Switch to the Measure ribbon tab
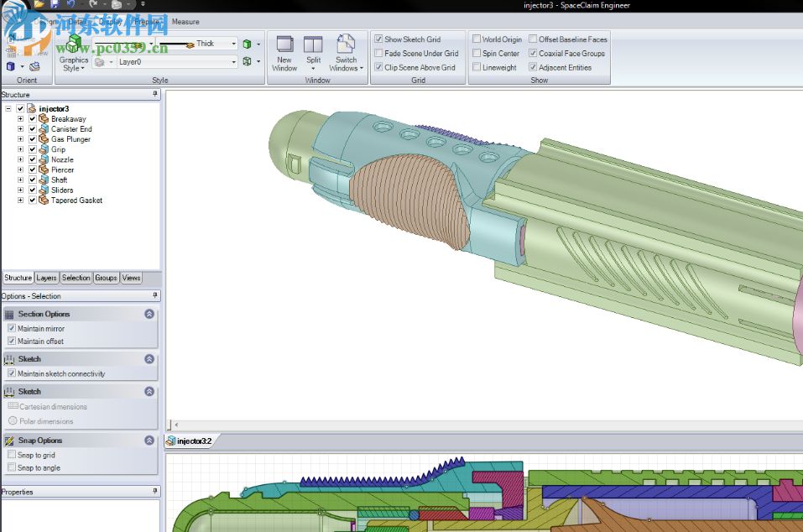Image resolution: width=803 pixels, height=532 pixels. coord(185,22)
